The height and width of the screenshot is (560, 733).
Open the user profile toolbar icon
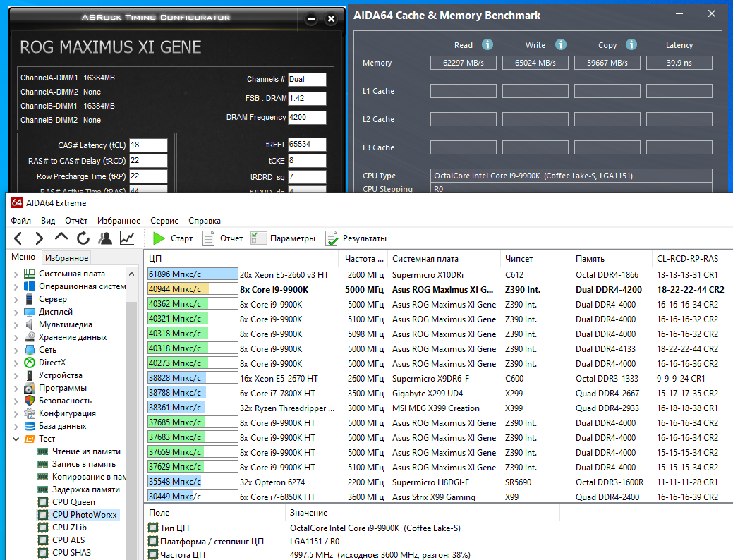pos(105,238)
